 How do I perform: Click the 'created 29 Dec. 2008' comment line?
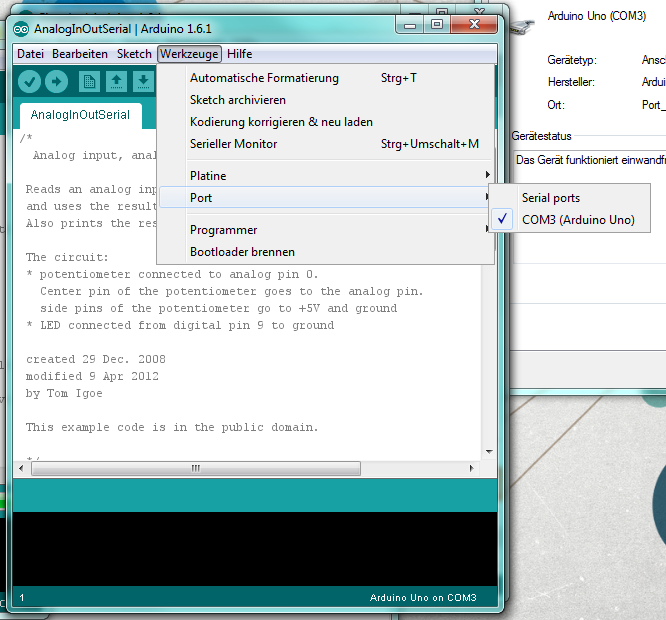point(96,359)
